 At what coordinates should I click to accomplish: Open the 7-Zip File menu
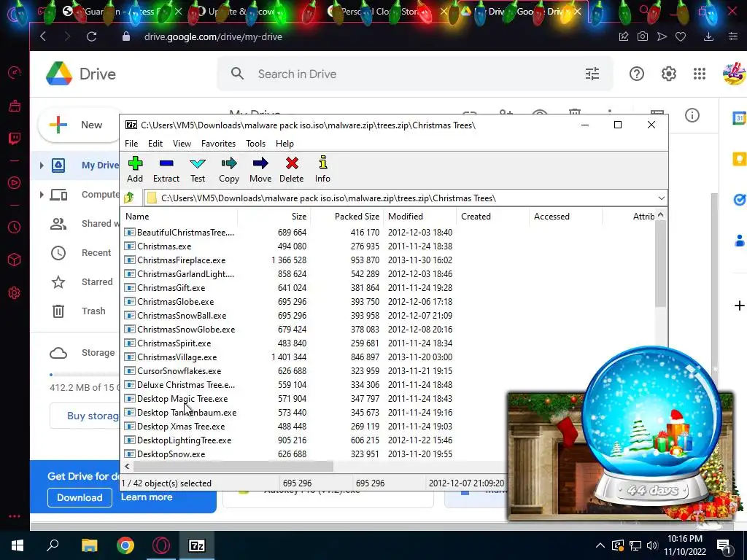click(x=131, y=144)
